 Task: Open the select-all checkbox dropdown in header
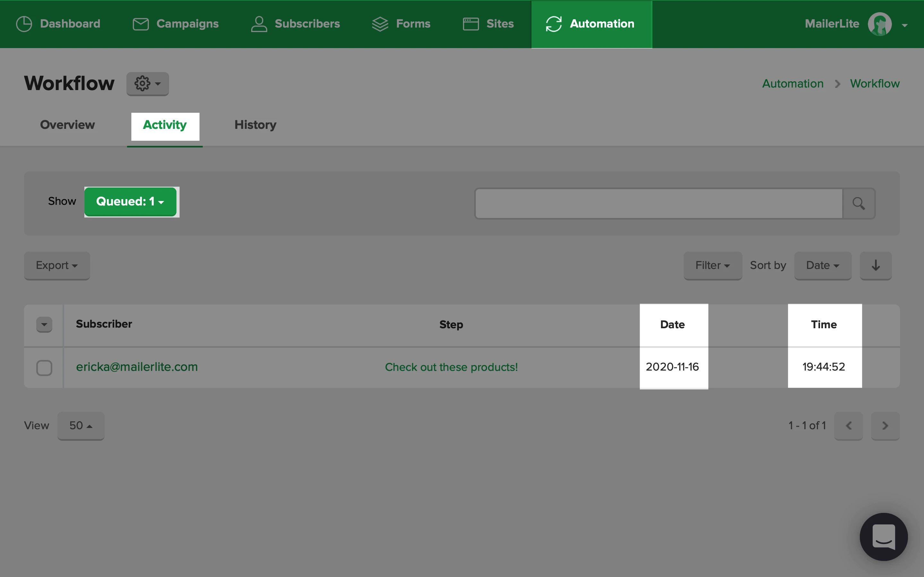click(44, 325)
